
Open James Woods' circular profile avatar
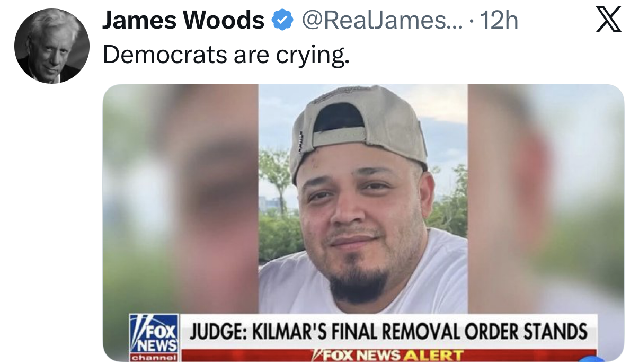coord(52,46)
